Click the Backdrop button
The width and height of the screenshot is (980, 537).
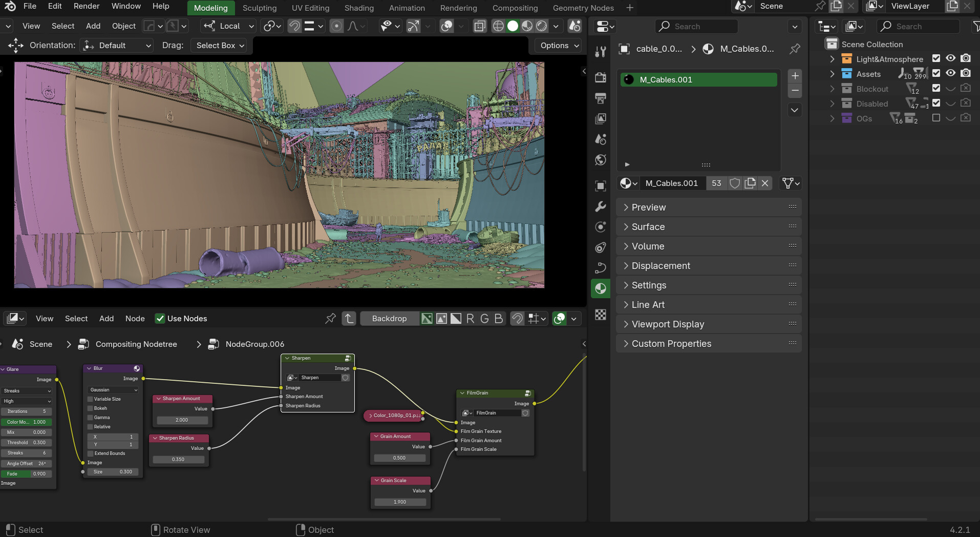(389, 318)
